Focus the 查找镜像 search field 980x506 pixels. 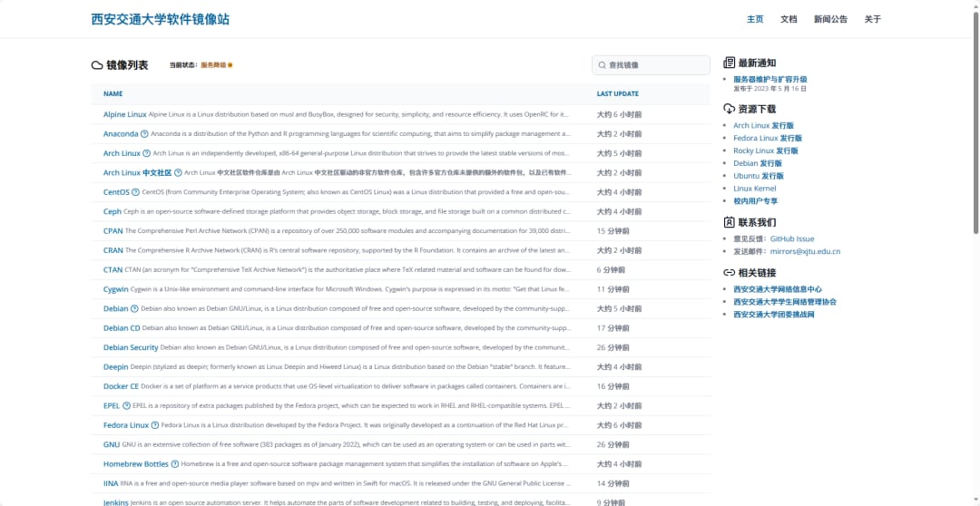(x=651, y=65)
